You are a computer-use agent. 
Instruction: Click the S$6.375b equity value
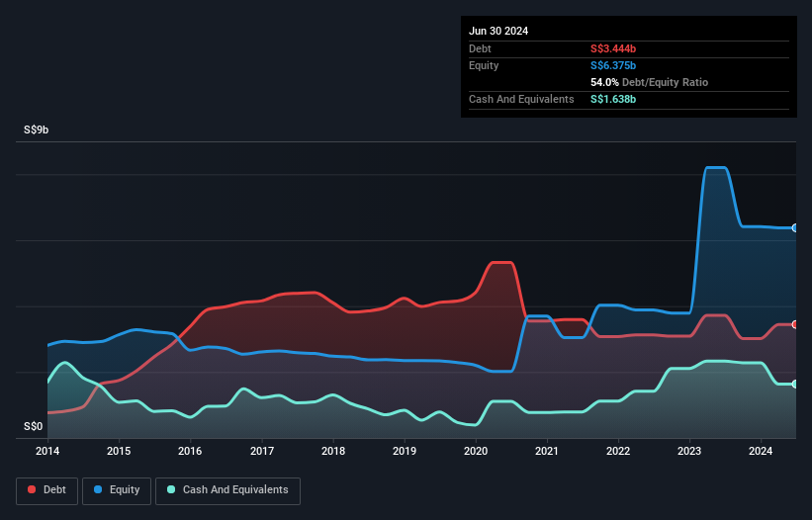tap(613, 65)
